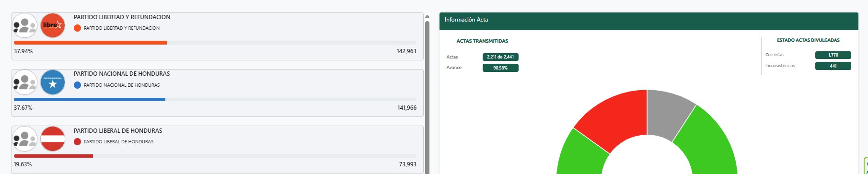The width and height of the screenshot is (868, 174).
Task: Click the Partido Nacional star logo
Action: point(53,82)
